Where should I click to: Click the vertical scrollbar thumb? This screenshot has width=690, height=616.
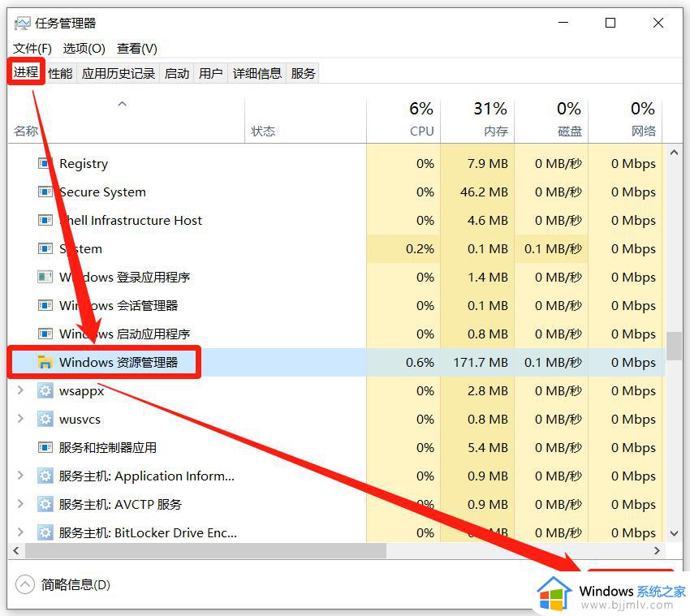(674, 347)
